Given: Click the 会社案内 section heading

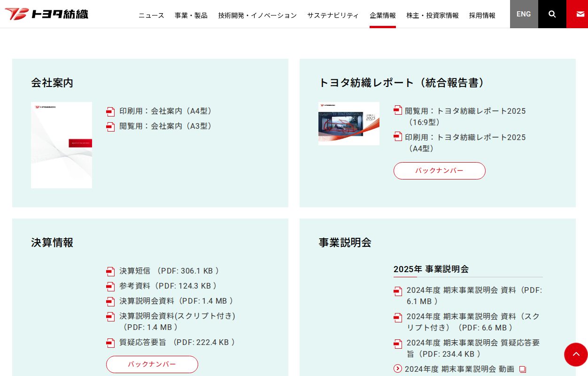Looking at the screenshot, I should pos(52,83).
